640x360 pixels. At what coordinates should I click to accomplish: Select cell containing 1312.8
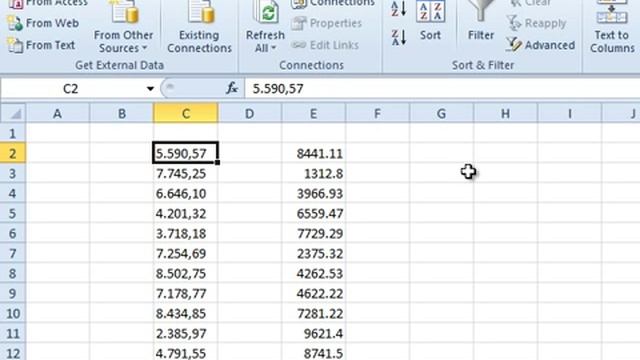click(313, 173)
